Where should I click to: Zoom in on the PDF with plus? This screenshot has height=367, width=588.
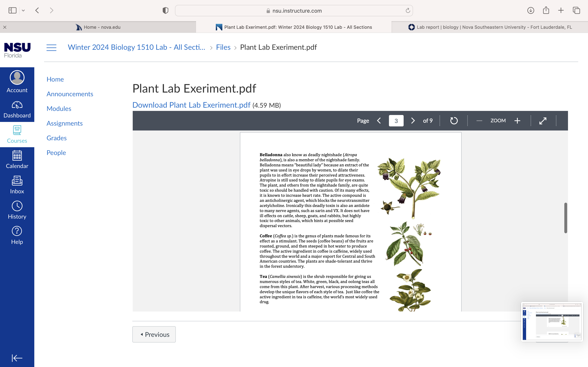click(517, 121)
